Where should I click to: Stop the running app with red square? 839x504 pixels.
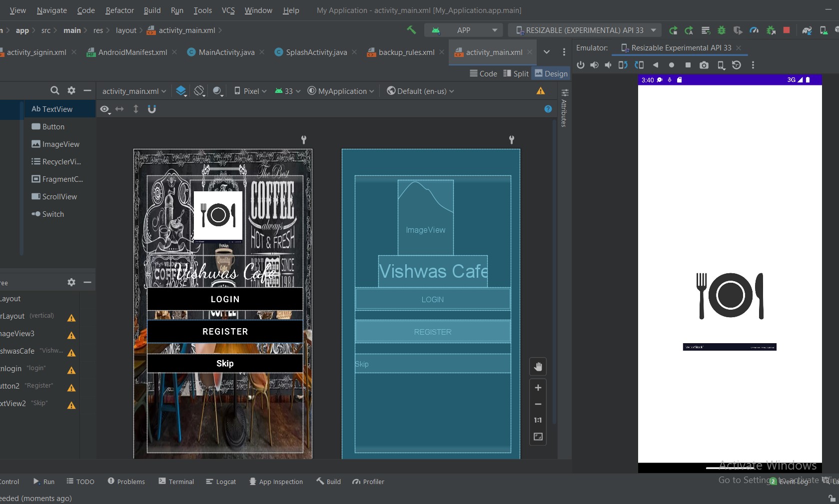[787, 30]
